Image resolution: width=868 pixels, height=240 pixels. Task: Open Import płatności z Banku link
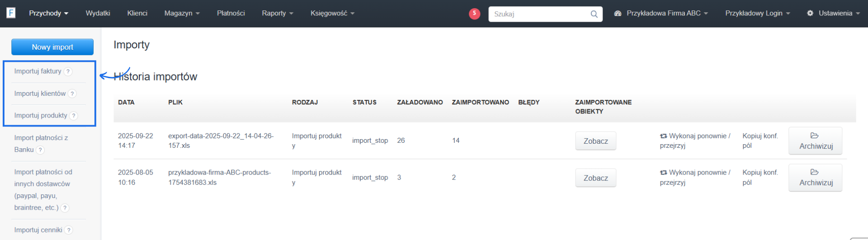(x=41, y=144)
